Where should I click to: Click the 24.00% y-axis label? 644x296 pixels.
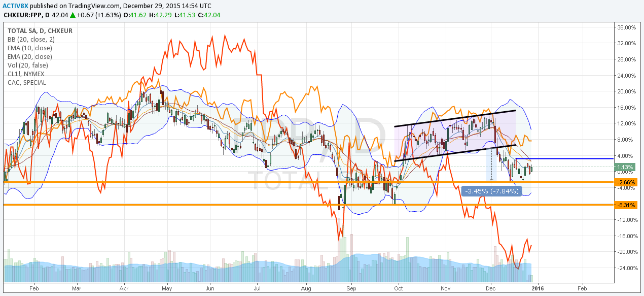626,75
